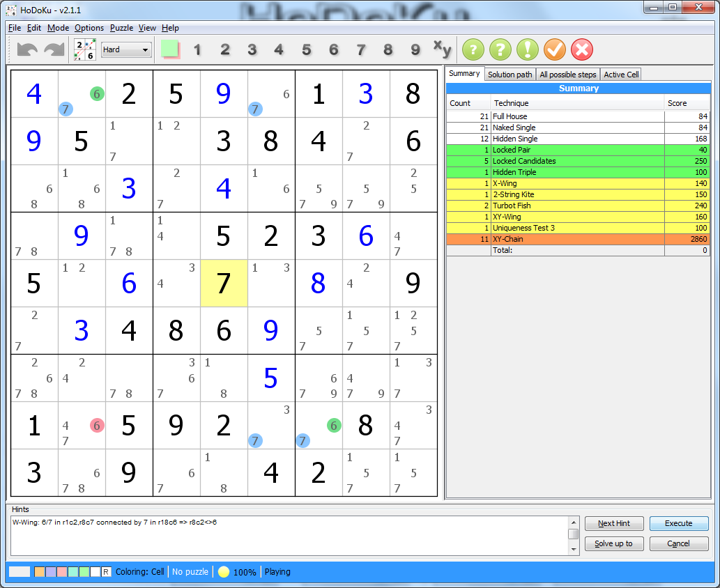Toggle the digit 5 filter in the toolbar
This screenshot has width=720, height=588.
(307, 50)
